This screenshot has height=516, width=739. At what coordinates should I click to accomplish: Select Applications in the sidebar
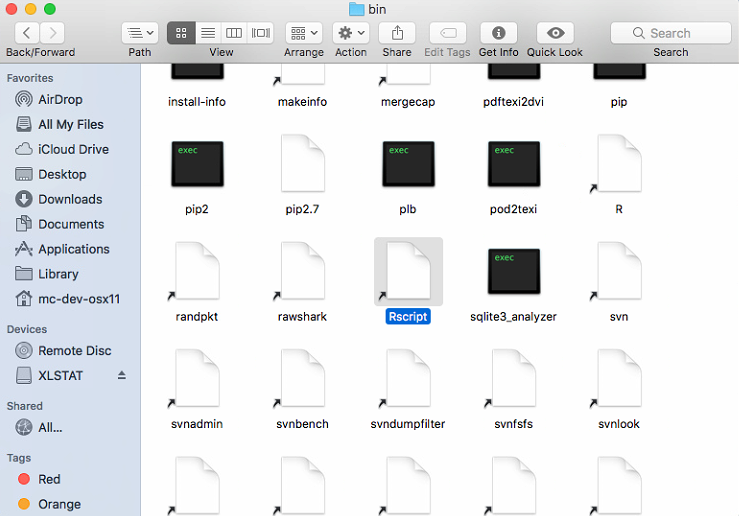[73, 249]
